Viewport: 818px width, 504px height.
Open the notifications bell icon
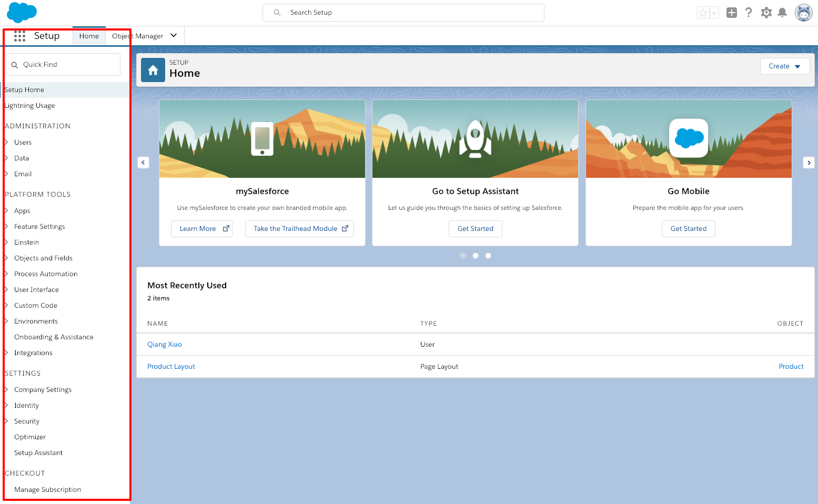782,13
